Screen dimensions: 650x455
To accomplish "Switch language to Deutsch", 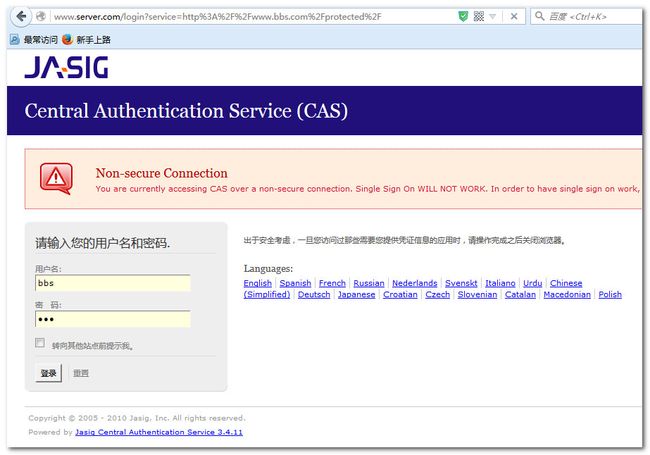I will tap(314, 294).
